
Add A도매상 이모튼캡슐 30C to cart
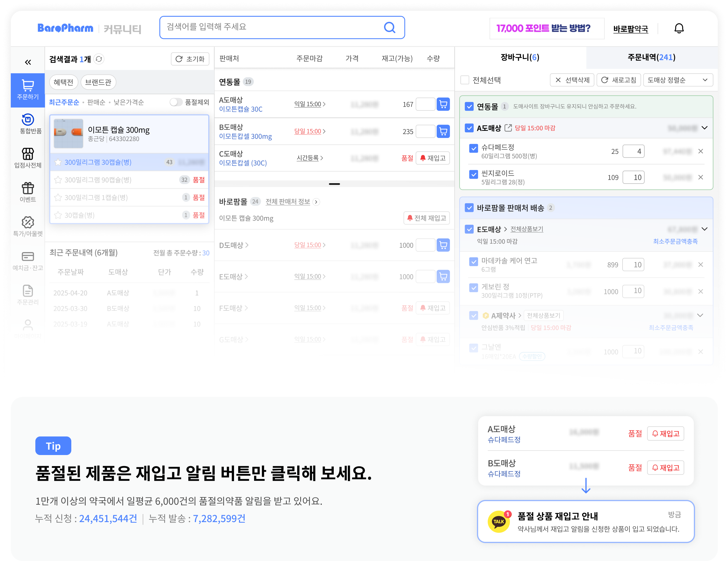(x=443, y=104)
